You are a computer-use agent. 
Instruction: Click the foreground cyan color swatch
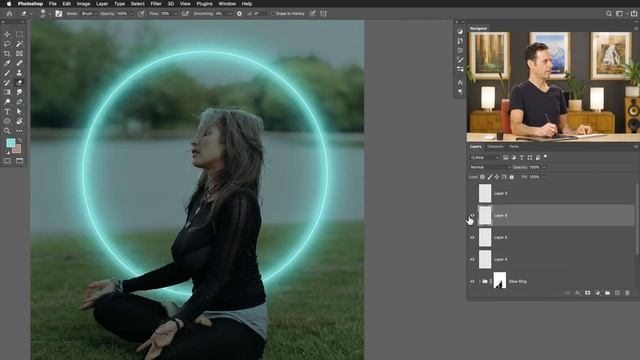click(x=11, y=142)
